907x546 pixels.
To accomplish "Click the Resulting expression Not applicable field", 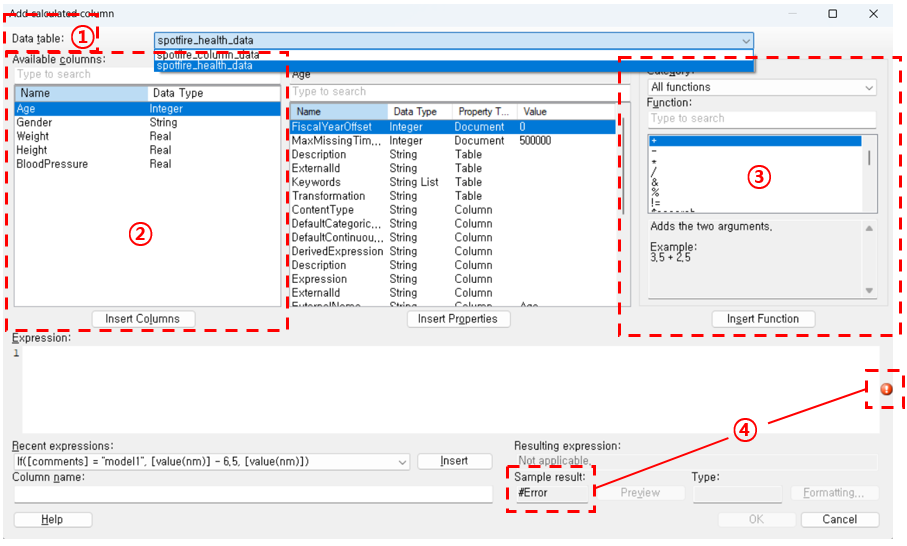I will click(x=696, y=461).
